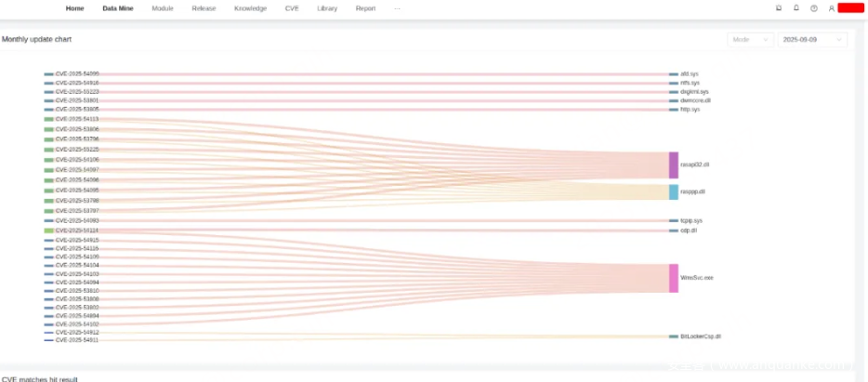Open the CVE menu item
This screenshot has height=382, width=868.
coord(291,8)
